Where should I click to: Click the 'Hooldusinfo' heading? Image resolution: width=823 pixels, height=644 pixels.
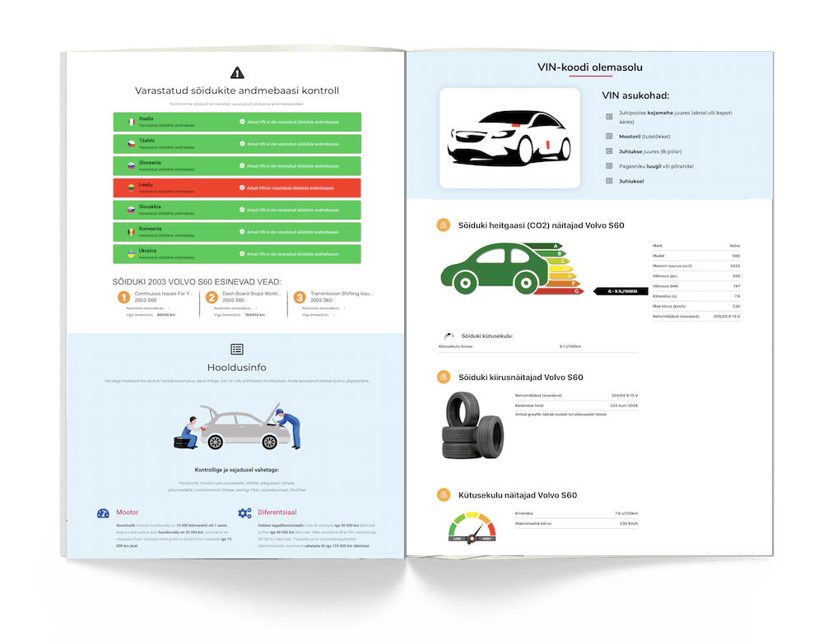click(x=237, y=368)
